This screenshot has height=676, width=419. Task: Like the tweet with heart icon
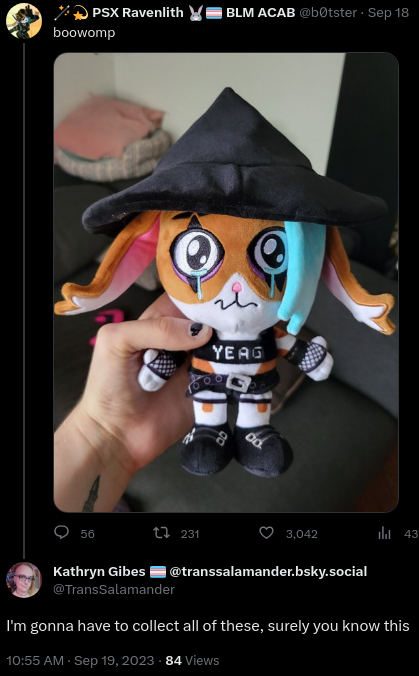pyautogui.click(x=266, y=533)
